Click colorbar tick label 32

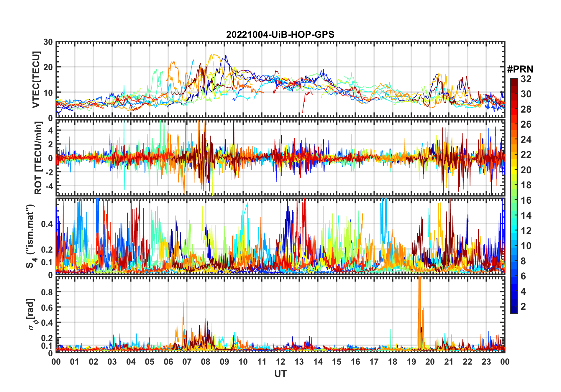(x=526, y=79)
